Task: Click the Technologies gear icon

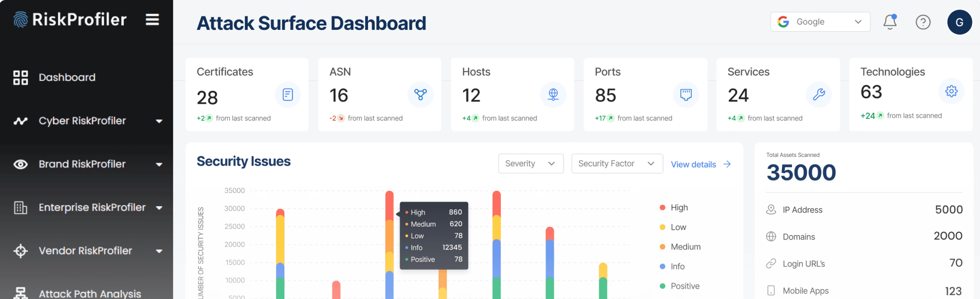Action: point(952,91)
